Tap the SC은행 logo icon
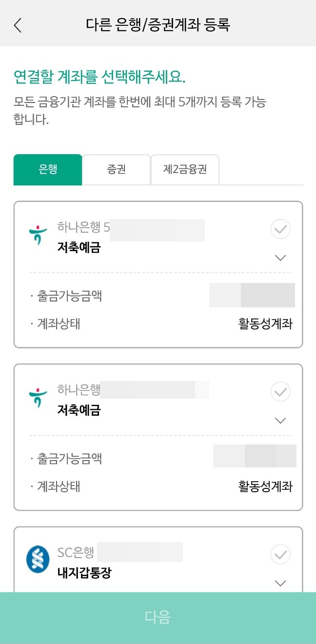Screen dimensions: 316x644 (38, 561)
